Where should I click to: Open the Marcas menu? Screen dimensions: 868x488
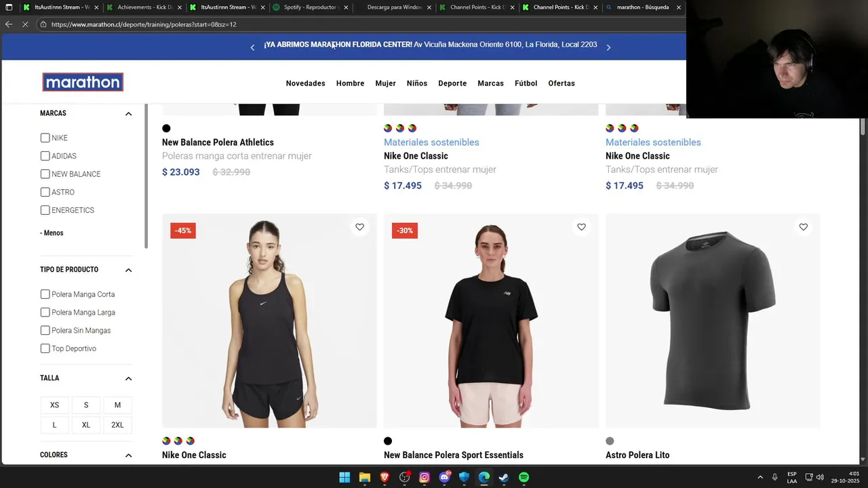(x=490, y=83)
